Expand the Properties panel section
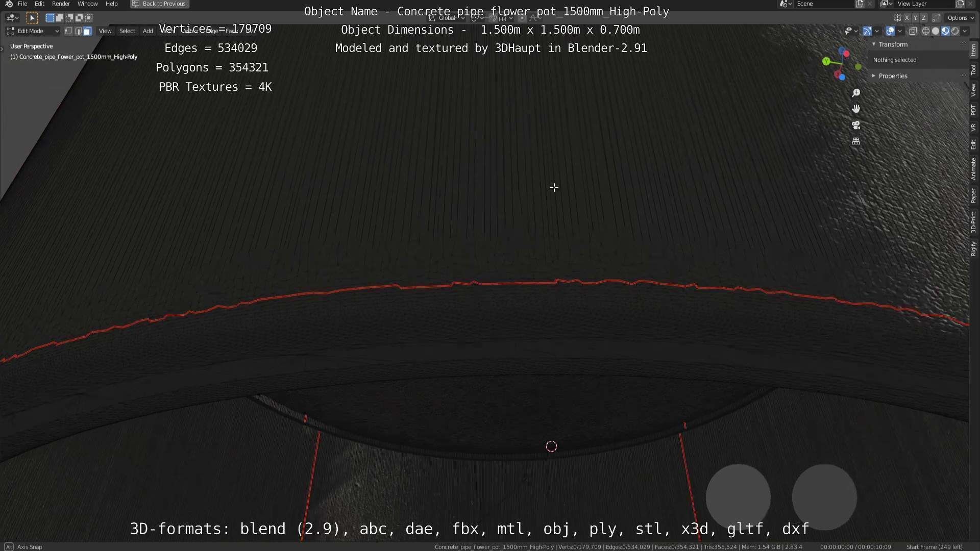Image resolution: width=980 pixels, height=551 pixels. [x=893, y=76]
